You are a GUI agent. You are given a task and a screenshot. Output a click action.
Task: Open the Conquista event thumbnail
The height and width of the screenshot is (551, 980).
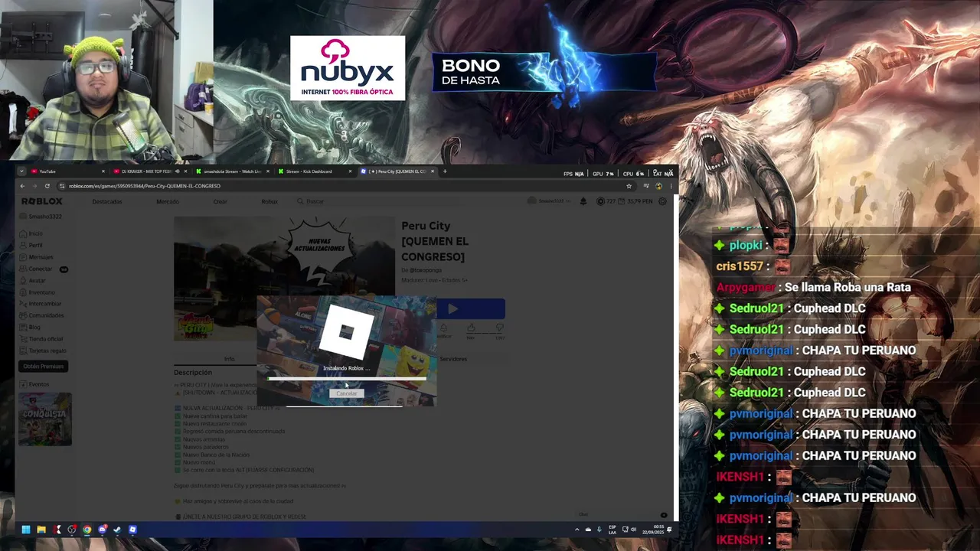pos(45,419)
